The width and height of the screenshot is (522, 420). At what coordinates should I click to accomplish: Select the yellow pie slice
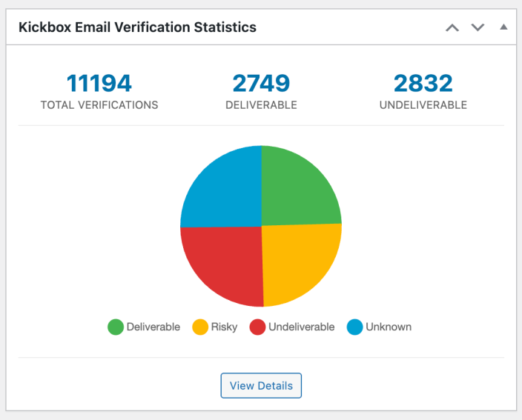tap(297, 261)
